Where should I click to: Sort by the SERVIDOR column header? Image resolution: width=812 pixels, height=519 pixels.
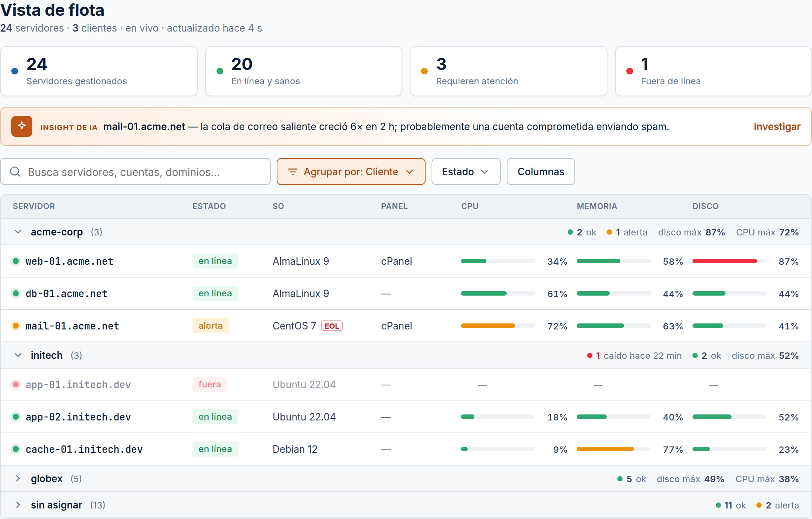point(34,206)
